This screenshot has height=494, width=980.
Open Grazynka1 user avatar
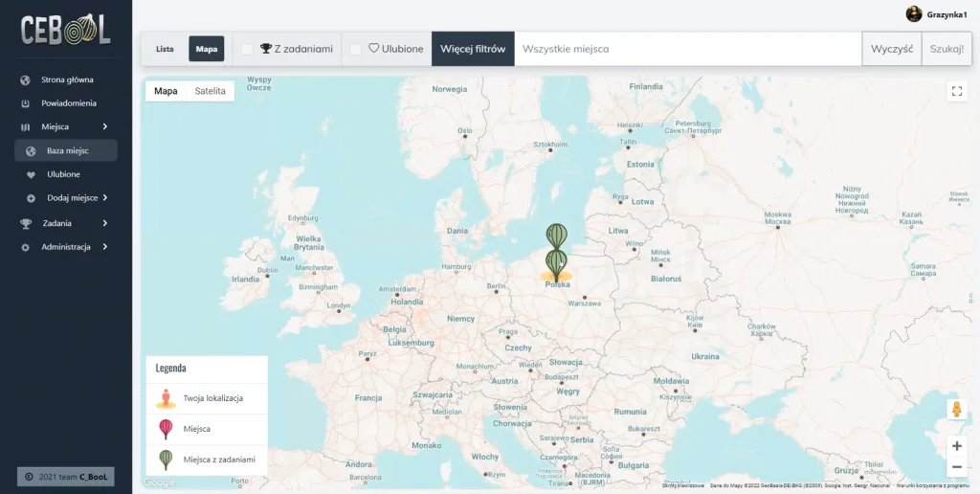pos(914,14)
